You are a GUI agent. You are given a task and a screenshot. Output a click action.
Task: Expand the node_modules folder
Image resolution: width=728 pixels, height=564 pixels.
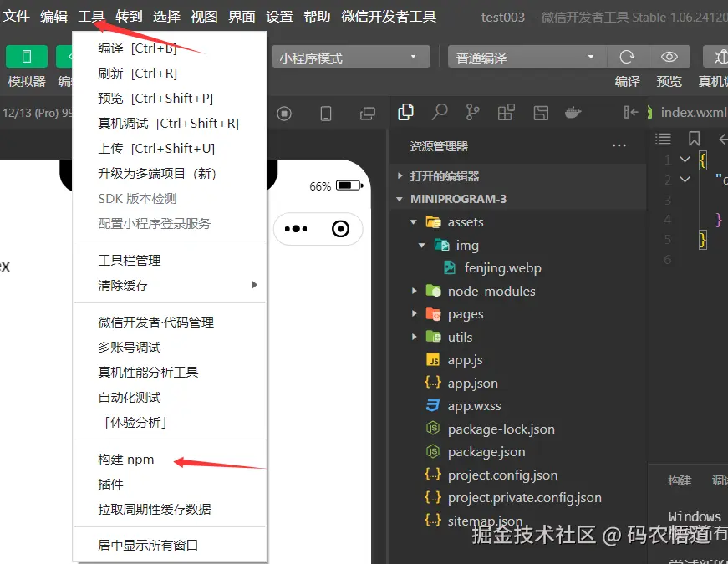pos(414,291)
